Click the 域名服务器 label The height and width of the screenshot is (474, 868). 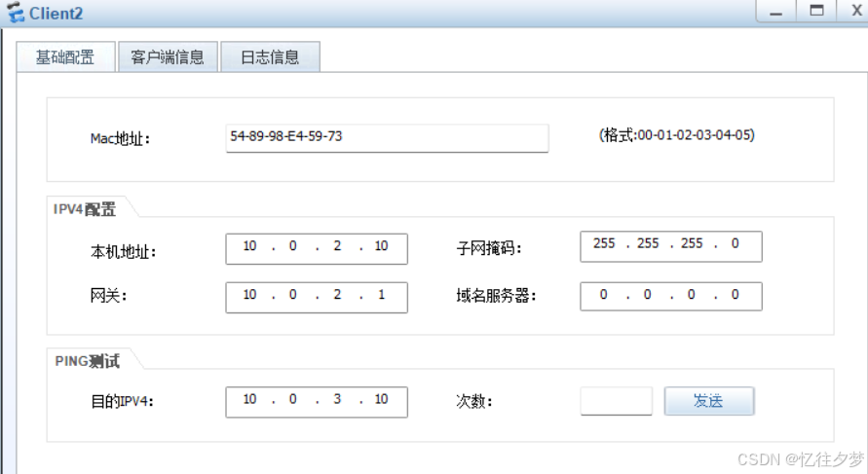[496, 296]
